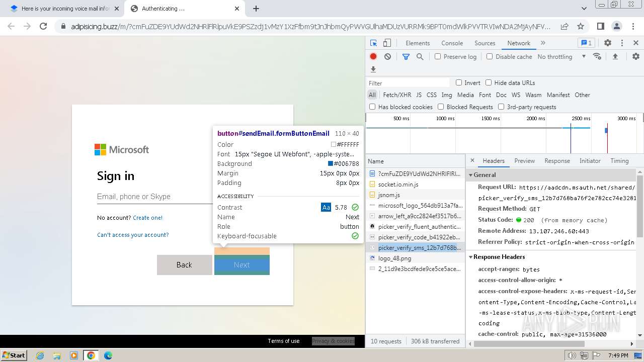Viewport: 644px width, 362px height.
Task: Open a new browser tab
Action: (256, 9)
